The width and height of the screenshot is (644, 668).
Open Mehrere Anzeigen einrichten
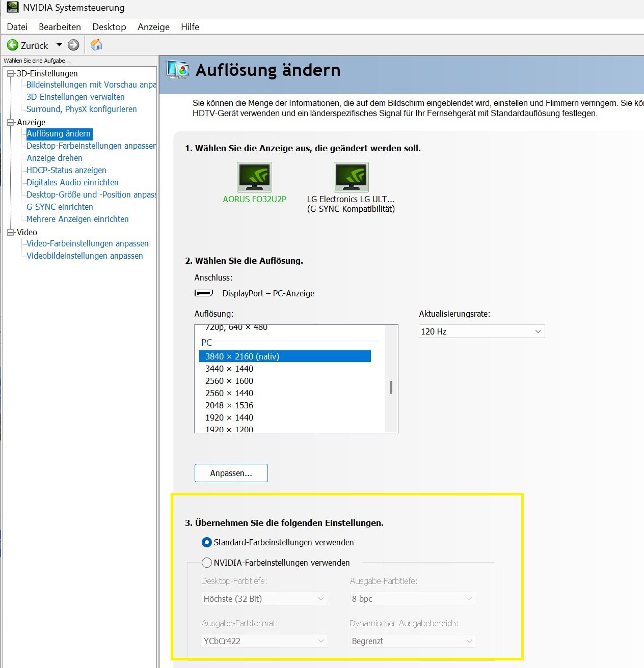coord(77,219)
